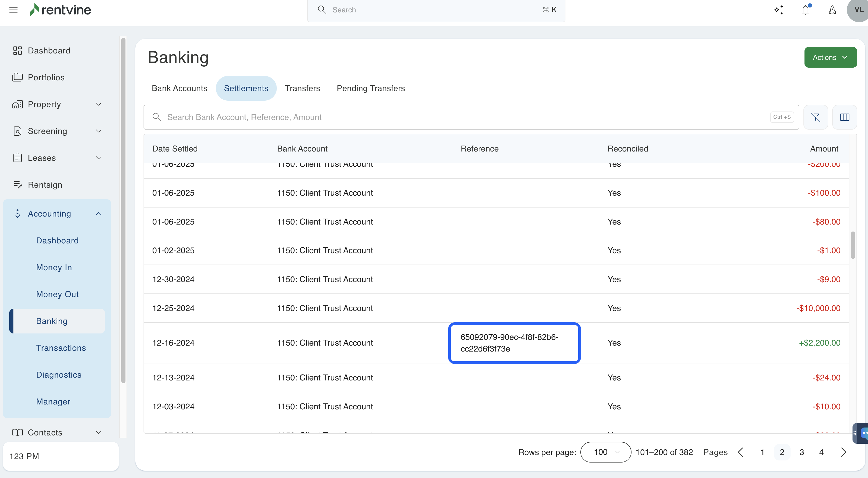Viewport: 868px width, 478px height.
Task: Switch to the Pending Transfers tab
Action: [371, 88]
